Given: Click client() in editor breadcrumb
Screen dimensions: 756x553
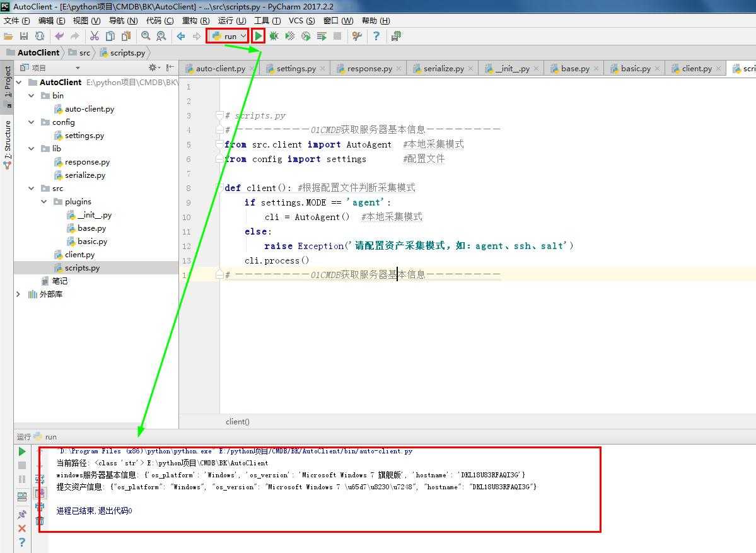Looking at the screenshot, I should point(238,421).
